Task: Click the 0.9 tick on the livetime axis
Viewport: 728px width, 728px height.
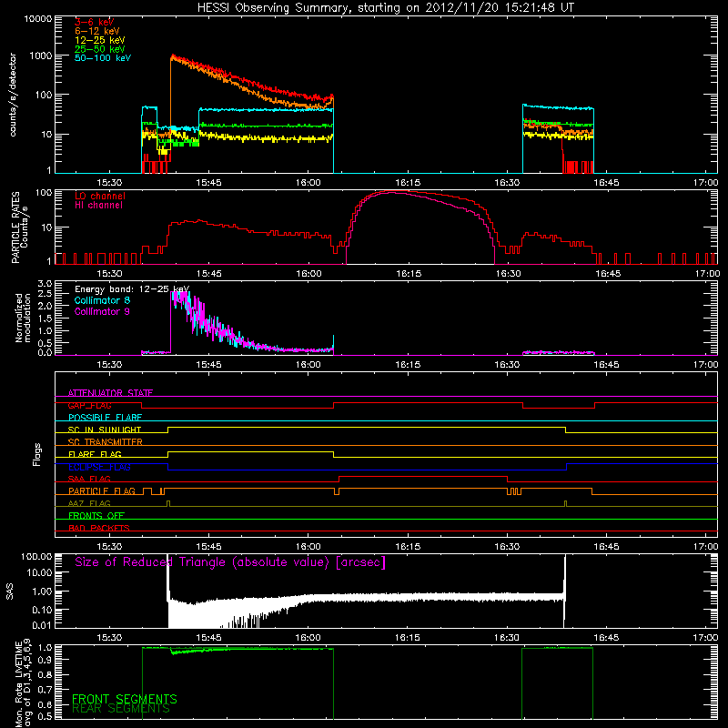Action: 45,659
